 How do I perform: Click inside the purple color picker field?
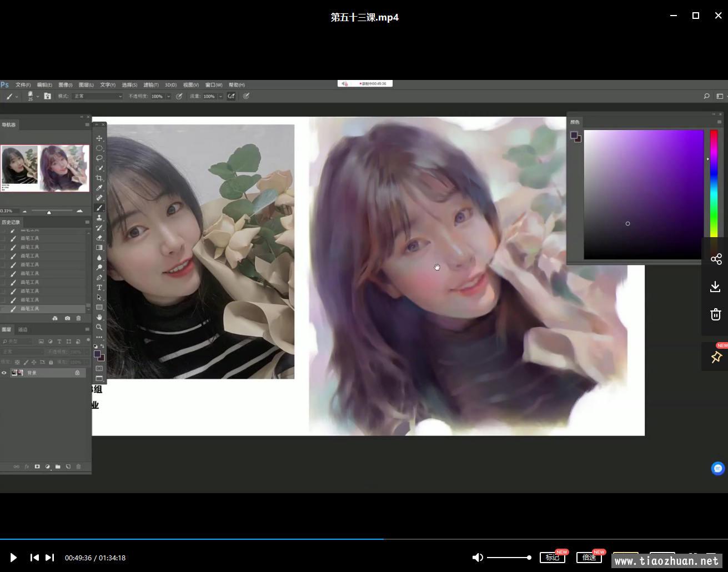tap(644, 194)
